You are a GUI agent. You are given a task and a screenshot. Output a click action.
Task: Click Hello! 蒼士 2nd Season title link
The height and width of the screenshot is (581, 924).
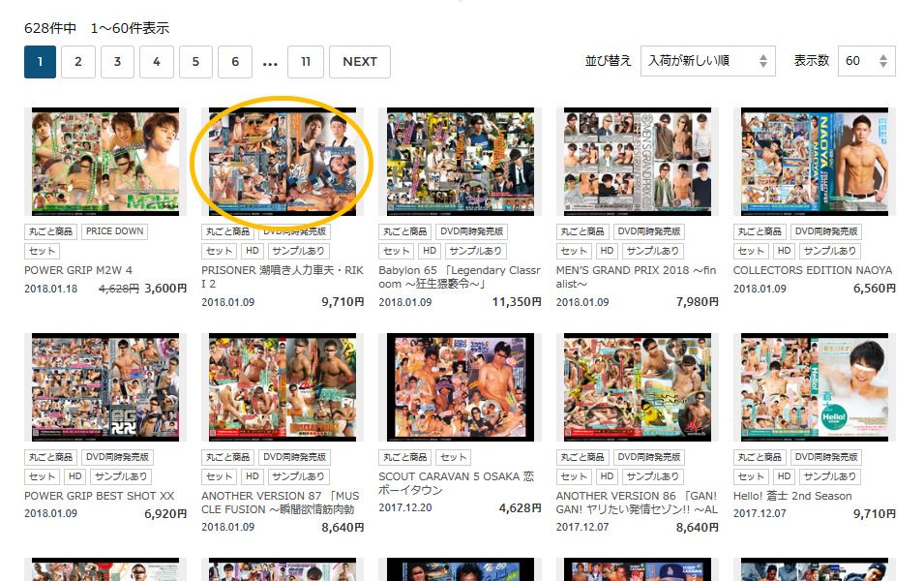[792, 496]
